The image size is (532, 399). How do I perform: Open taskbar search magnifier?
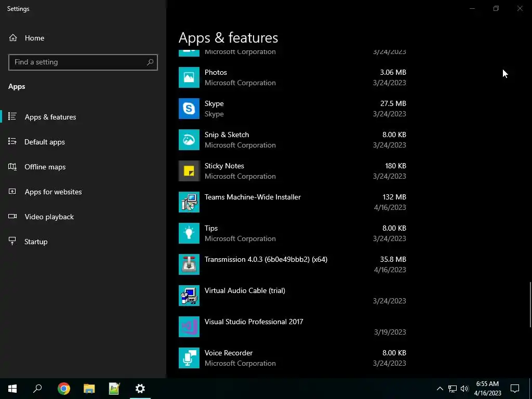pyautogui.click(x=37, y=389)
